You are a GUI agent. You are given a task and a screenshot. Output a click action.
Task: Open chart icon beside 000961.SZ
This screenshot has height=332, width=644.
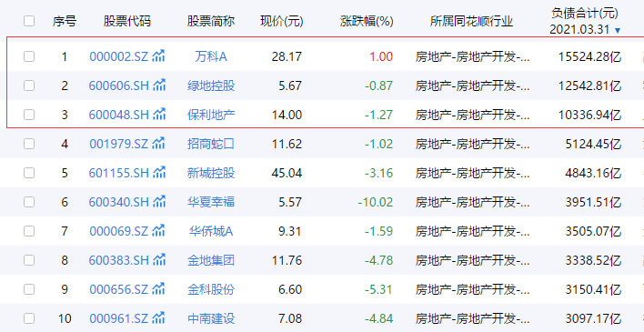(x=158, y=318)
